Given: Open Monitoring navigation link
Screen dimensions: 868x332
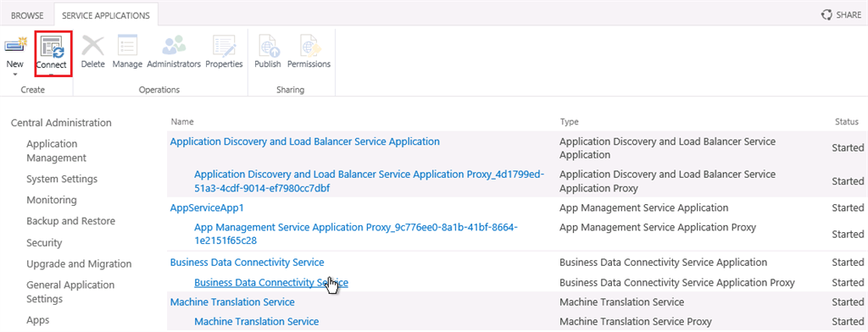Looking at the screenshot, I should 52,200.
